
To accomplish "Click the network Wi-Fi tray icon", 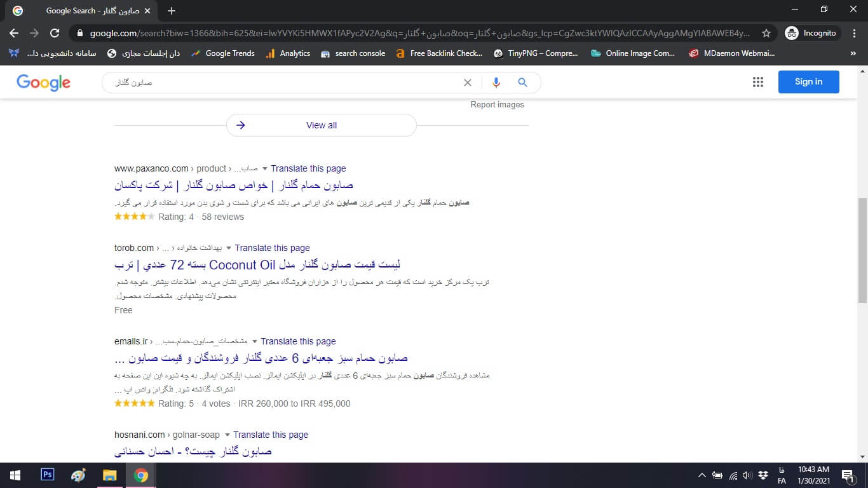I will 733,475.
